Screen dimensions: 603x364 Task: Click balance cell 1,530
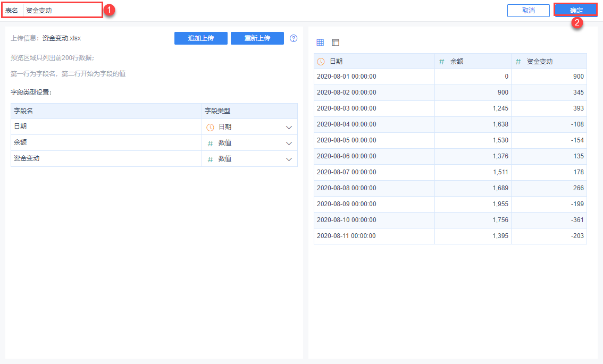click(473, 140)
